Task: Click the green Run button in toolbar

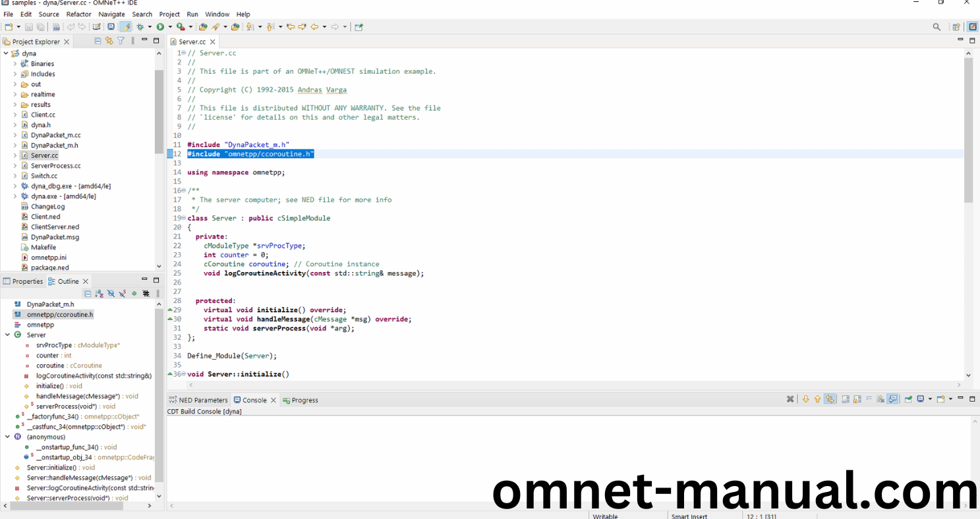Action: [x=160, y=27]
